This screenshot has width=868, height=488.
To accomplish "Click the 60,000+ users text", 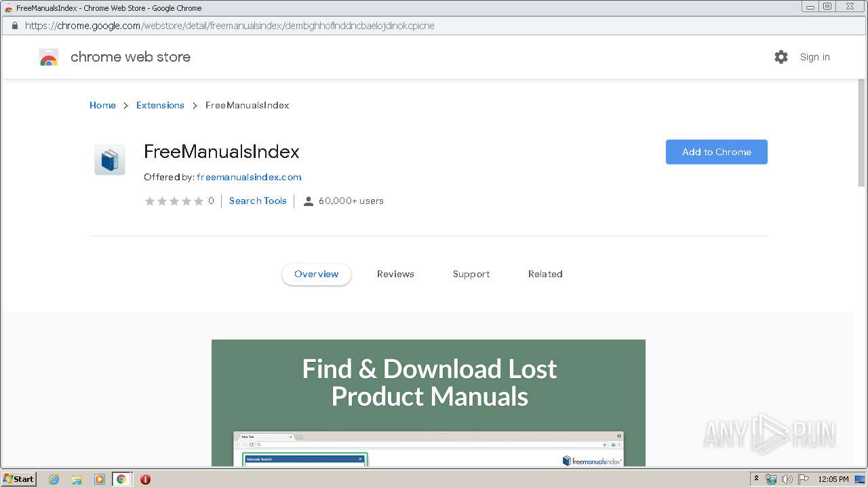I will pyautogui.click(x=351, y=201).
